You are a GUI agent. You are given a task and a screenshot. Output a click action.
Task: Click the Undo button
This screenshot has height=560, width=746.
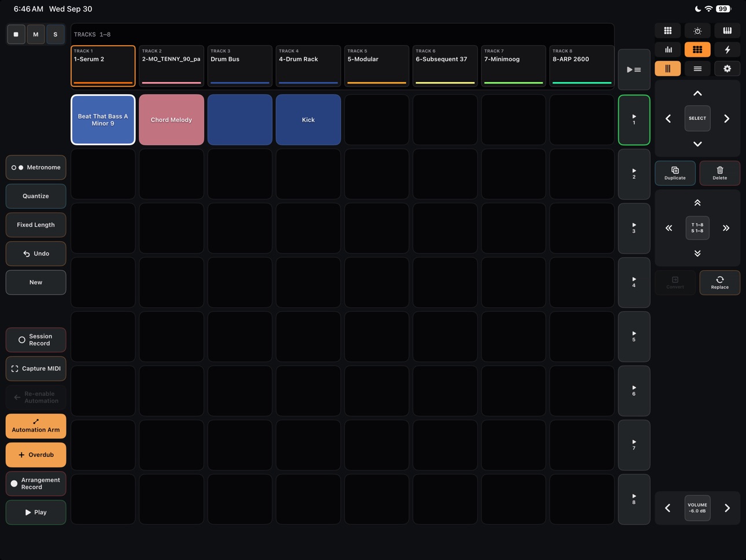click(x=36, y=254)
